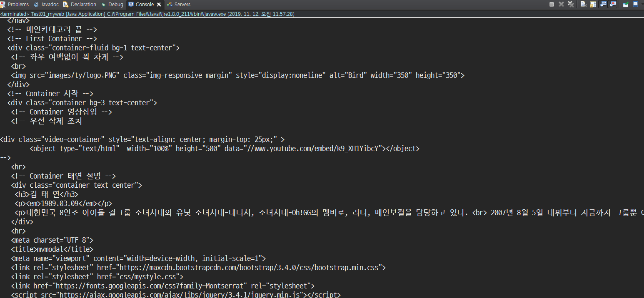Click the 'video-container' div line
644x298 pixels.
(142, 139)
